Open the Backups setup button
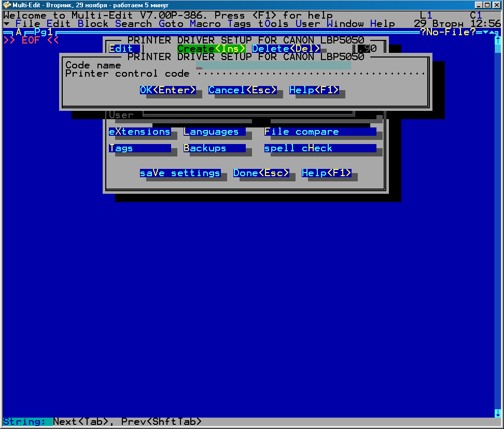This screenshot has width=504, height=429. (x=214, y=148)
